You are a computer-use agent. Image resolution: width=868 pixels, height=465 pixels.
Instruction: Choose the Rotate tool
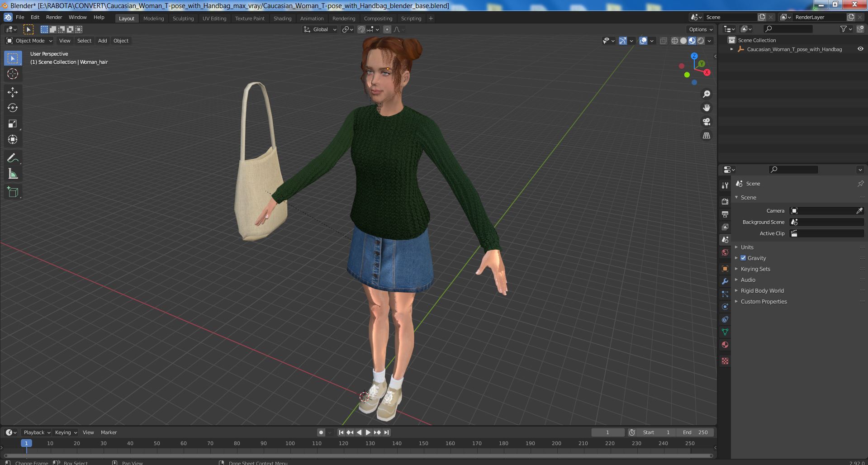click(x=13, y=108)
